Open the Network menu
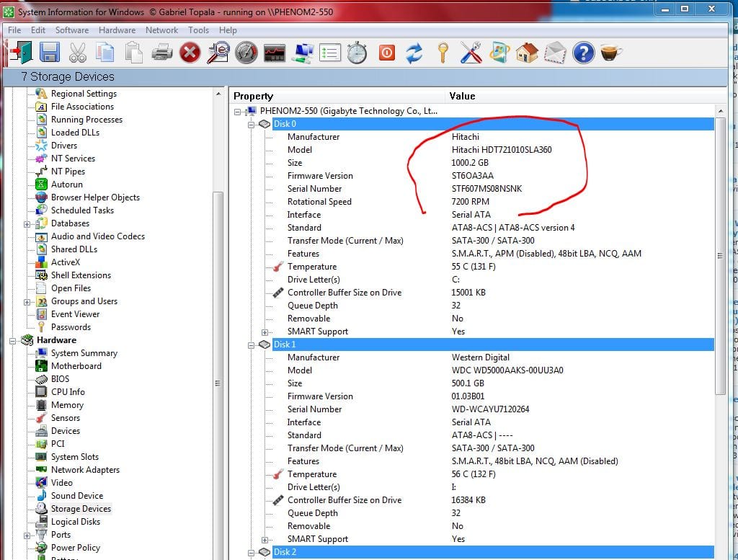 [162, 30]
